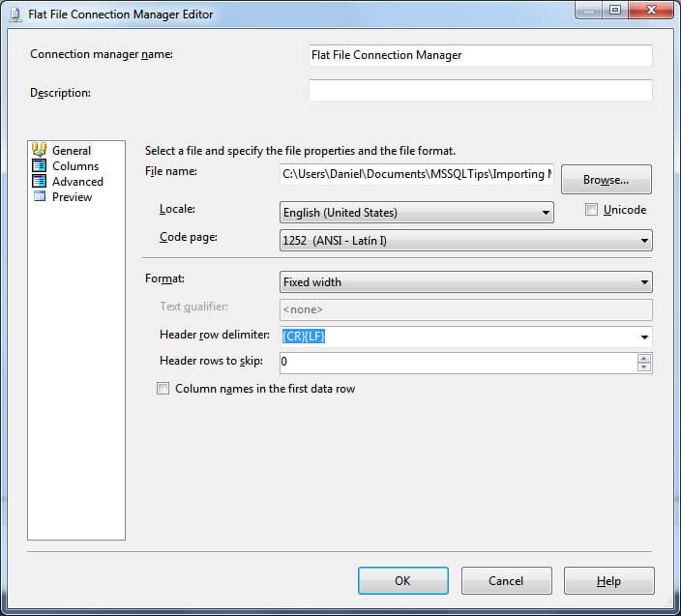
Task: Open the Locale dropdown
Action: click(x=417, y=213)
